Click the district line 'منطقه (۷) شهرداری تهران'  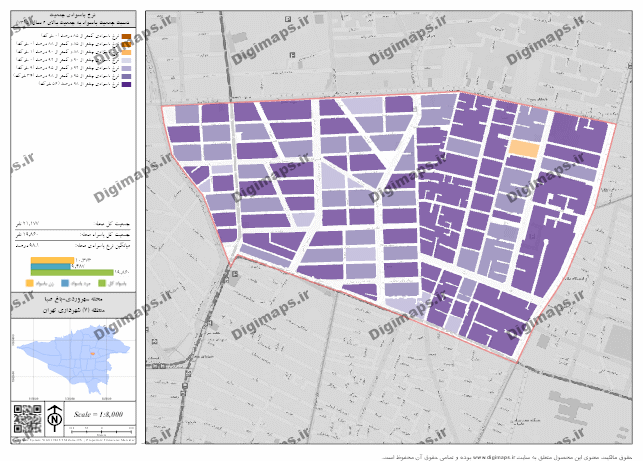pyautogui.click(x=73, y=310)
